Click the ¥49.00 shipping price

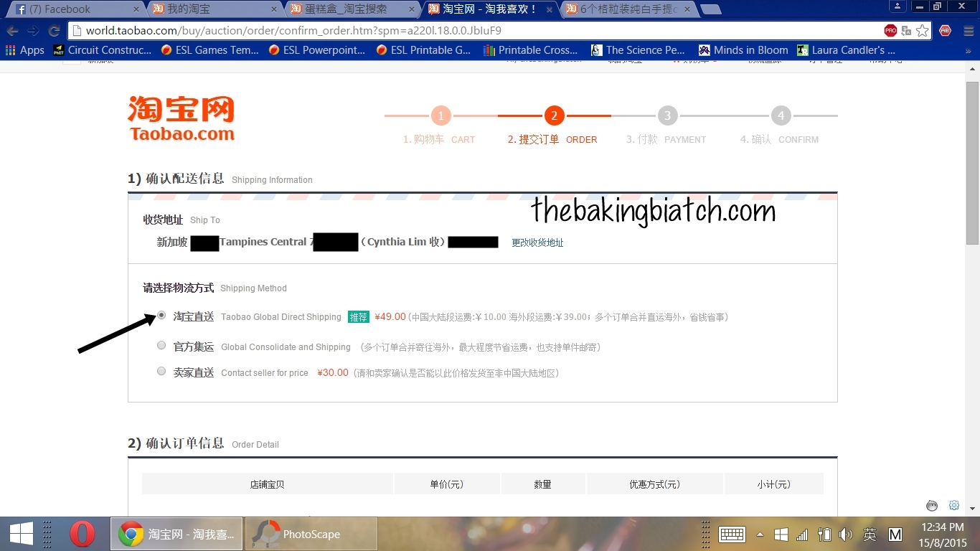tap(390, 316)
